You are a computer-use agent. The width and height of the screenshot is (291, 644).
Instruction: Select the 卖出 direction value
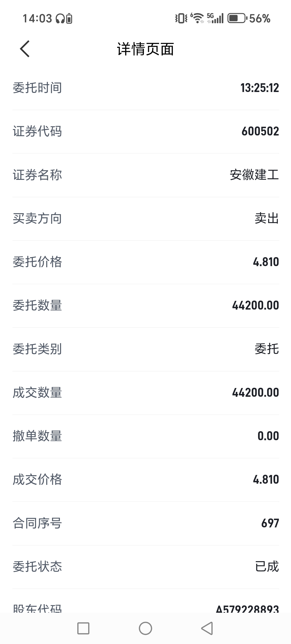coord(267,218)
